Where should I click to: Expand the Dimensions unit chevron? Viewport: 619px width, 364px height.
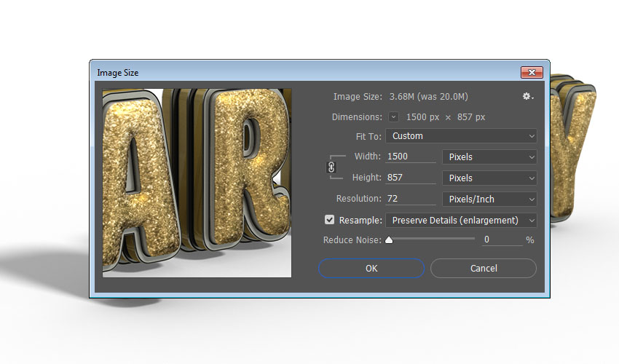tap(394, 116)
